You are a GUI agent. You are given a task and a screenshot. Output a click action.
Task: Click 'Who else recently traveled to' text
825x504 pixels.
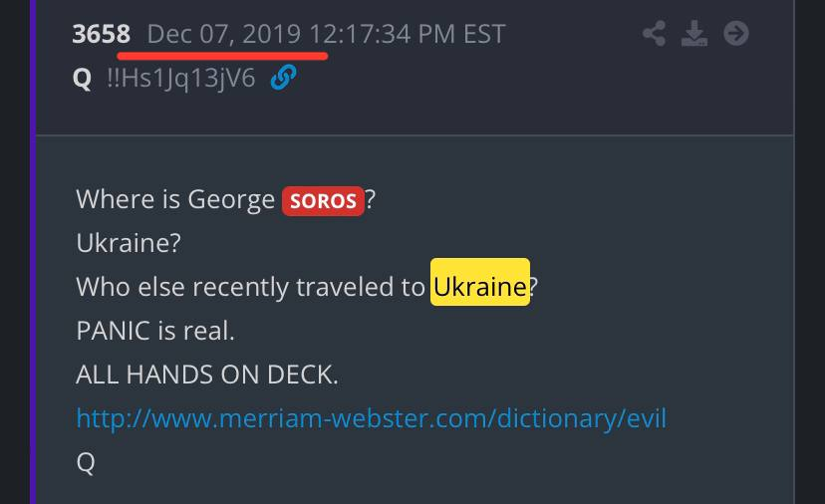click(250, 287)
